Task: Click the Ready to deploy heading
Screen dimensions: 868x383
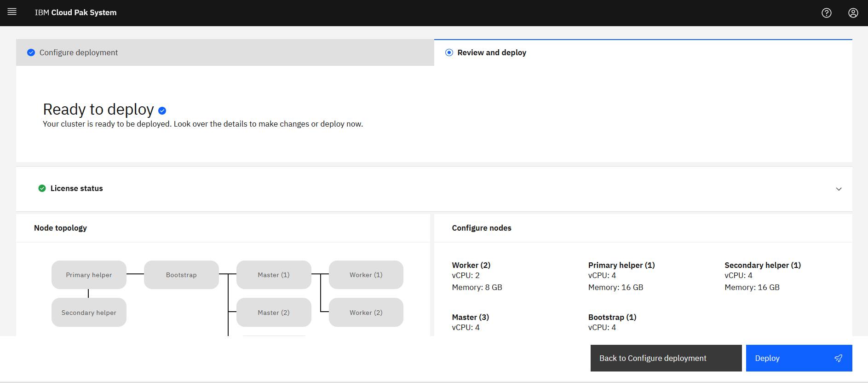Action: [98, 110]
